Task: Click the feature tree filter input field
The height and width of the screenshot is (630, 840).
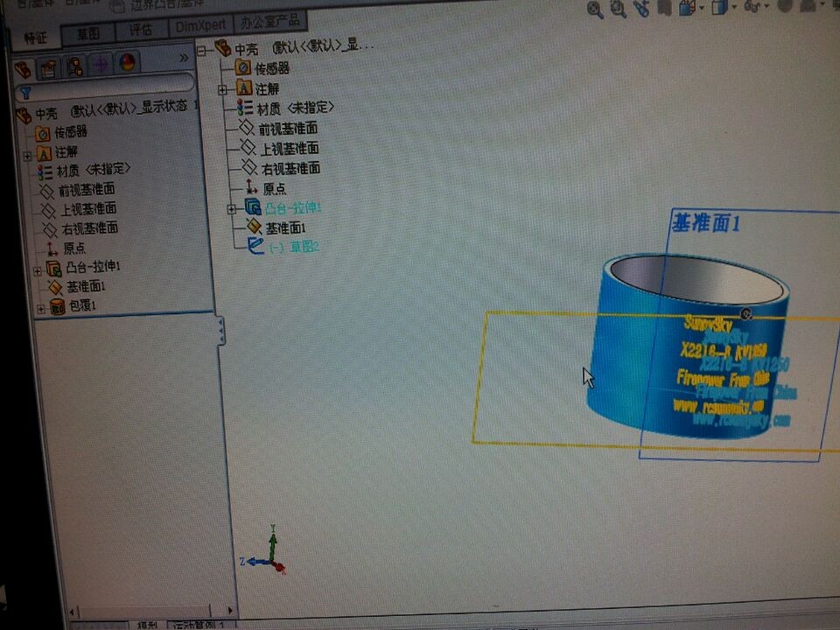Action: pyautogui.click(x=105, y=87)
